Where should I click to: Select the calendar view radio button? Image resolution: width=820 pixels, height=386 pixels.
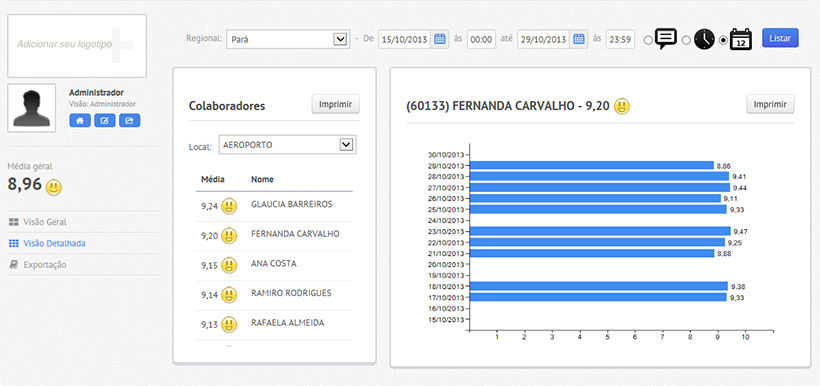click(x=723, y=40)
